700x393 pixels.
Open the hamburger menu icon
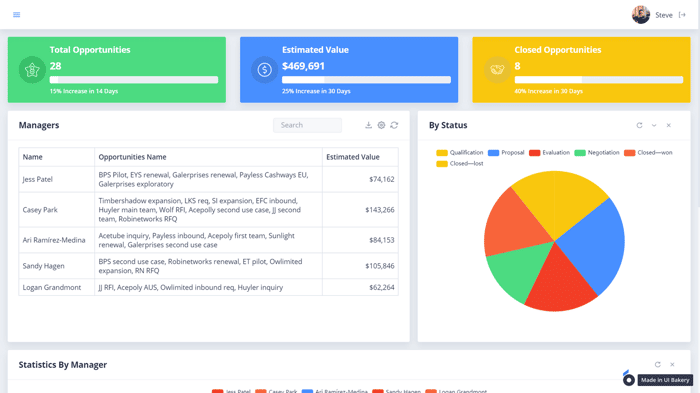(17, 15)
